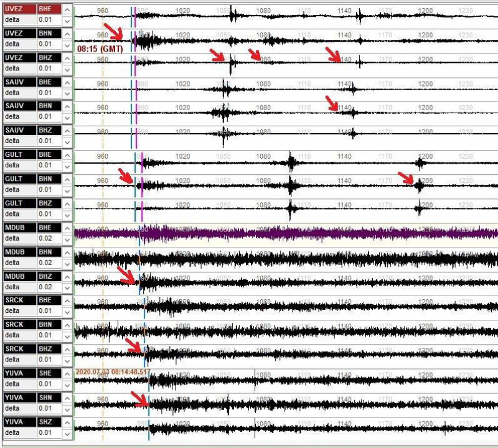Viewport: 498px width, 448px height.
Task: Click up arrow next to SAUV BHE
Action: pos(67,83)
